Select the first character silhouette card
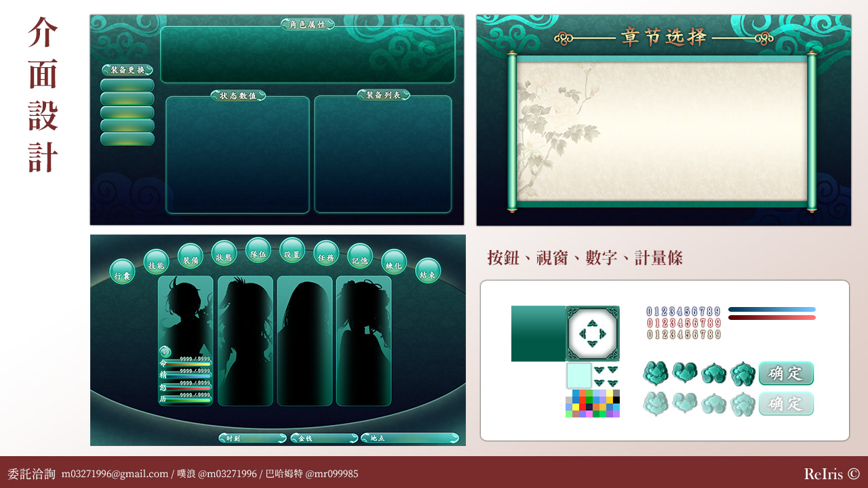The height and width of the screenshot is (488, 868). (185, 341)
